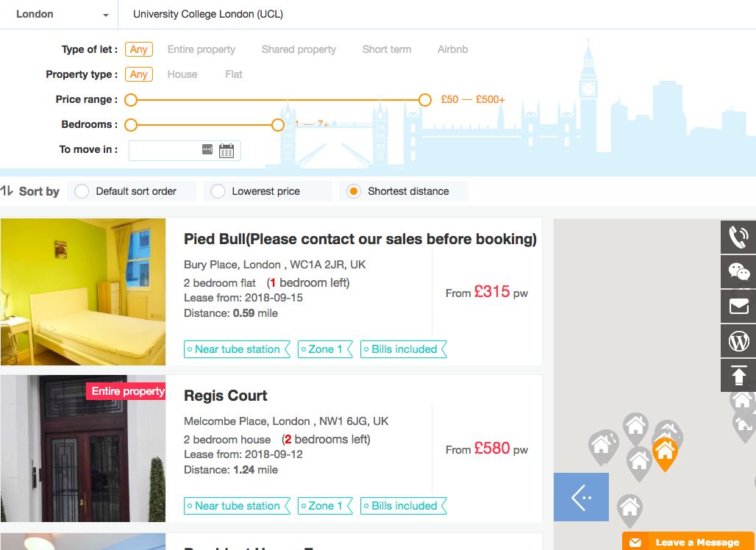Filter by Entire property

[201, 49]
